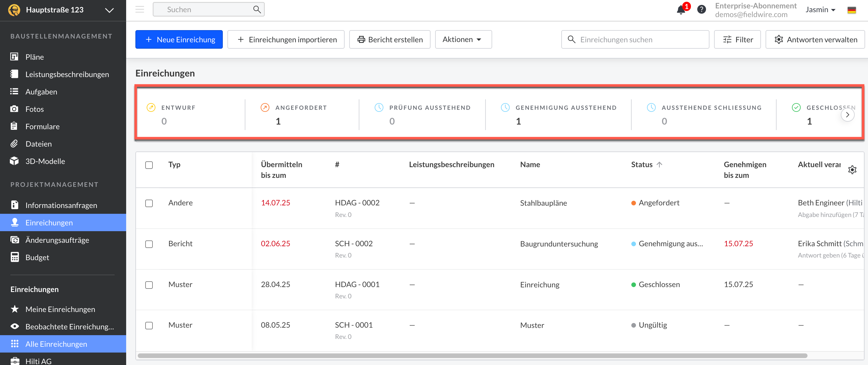The width and height of the screenshot is (868, 365).
Task: Open the Filter button
Action: pyautogui.click(x=737, y=39)
